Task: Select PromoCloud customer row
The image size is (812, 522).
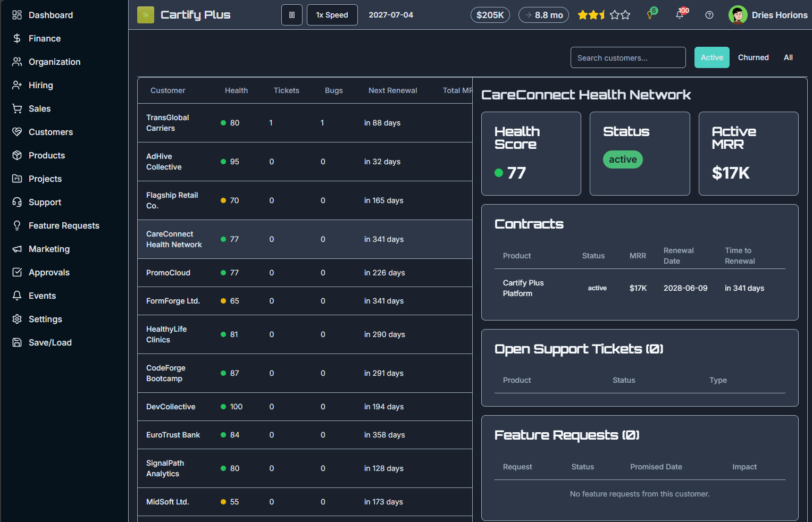Action: click(305, 273)
